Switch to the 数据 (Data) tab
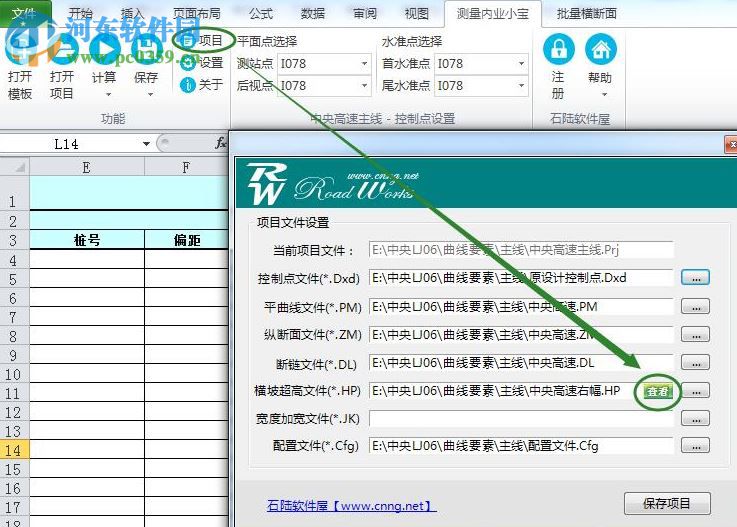Screen dimensions: 737x527 (x=313, y=14)
